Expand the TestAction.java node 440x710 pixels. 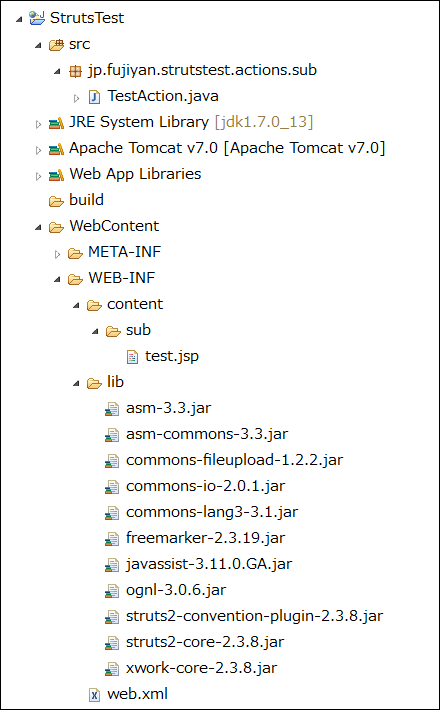[x=77, y=97]
